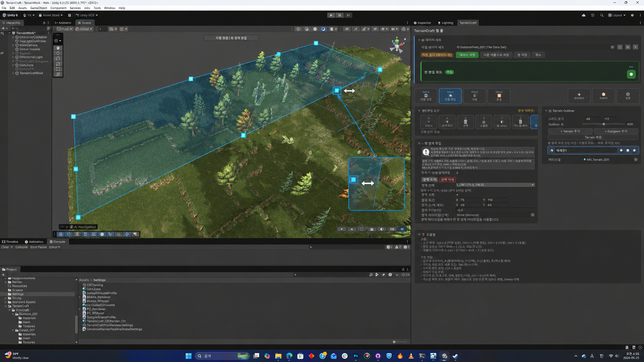Toggle the Hierarchy panel lock
Screen dimensions: 644x362
pos(44,23)
